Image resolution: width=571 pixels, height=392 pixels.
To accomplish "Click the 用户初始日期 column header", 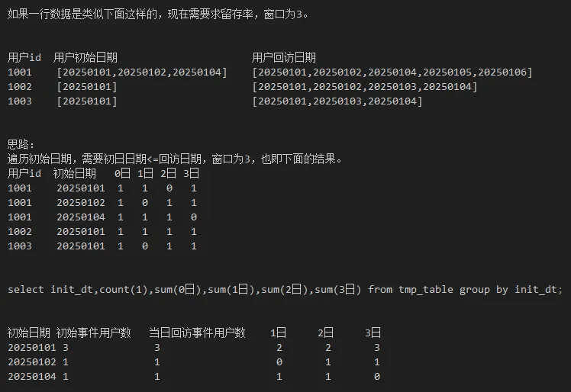I will tap(85, 57).
